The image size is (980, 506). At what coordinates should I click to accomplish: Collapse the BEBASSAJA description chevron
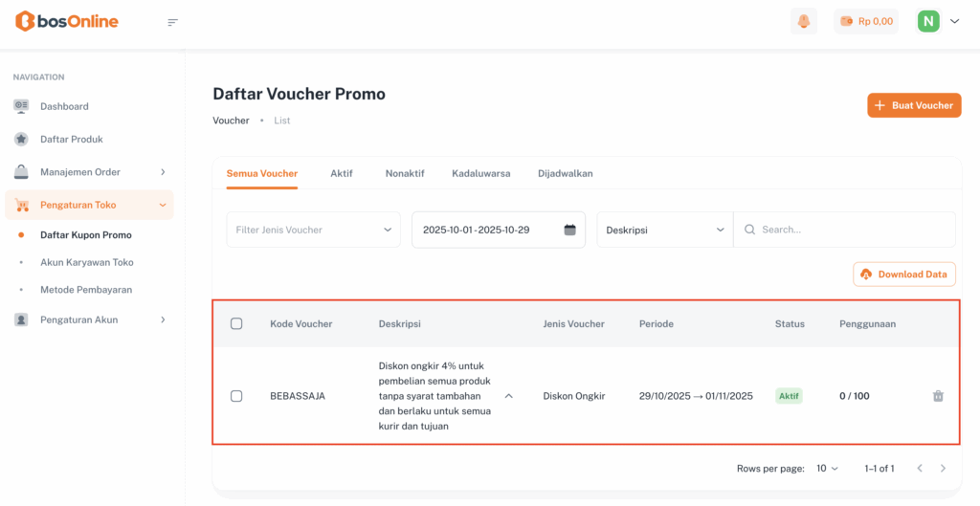pyautogui.click(x=508, y=396)
